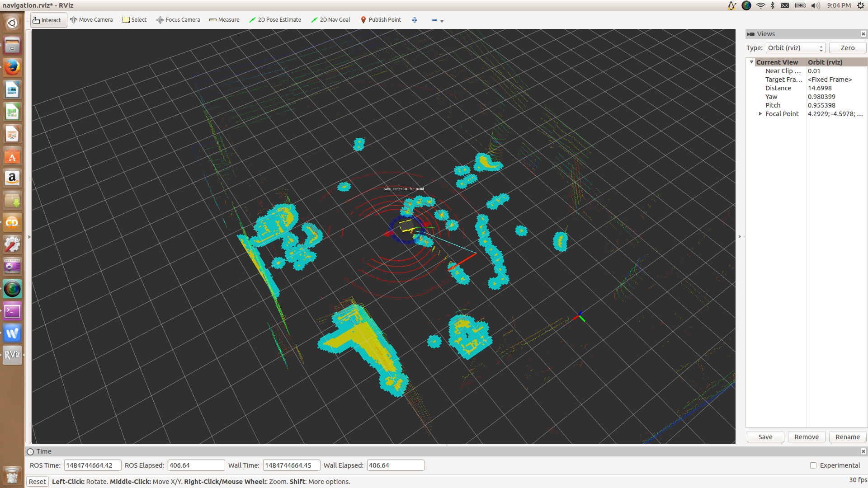Choose the Focus Camera tool
The image size is (868, 488).
[x=178, y=20]
